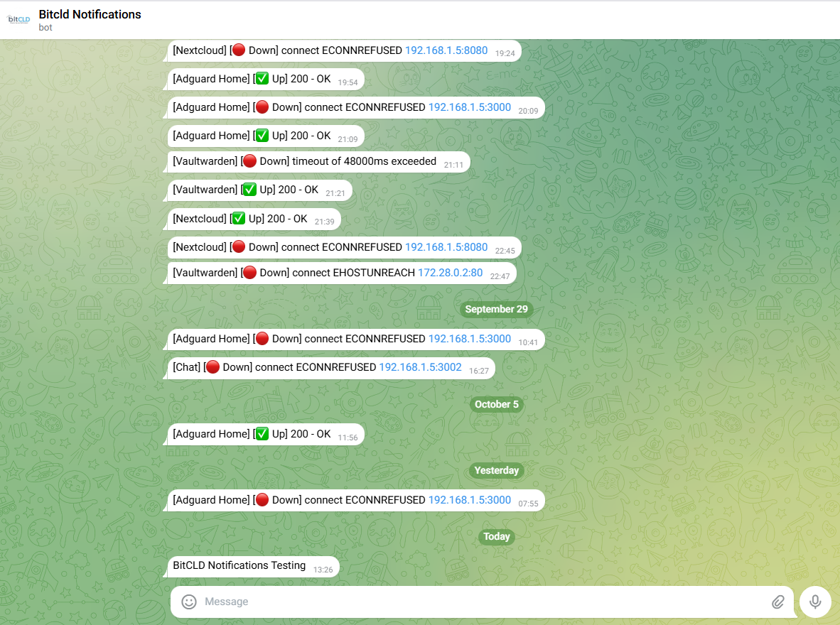This screenshot has height=625, width=840.
Task: Click red circle in Vaultwarden timeout message
Action: point(249,161)
